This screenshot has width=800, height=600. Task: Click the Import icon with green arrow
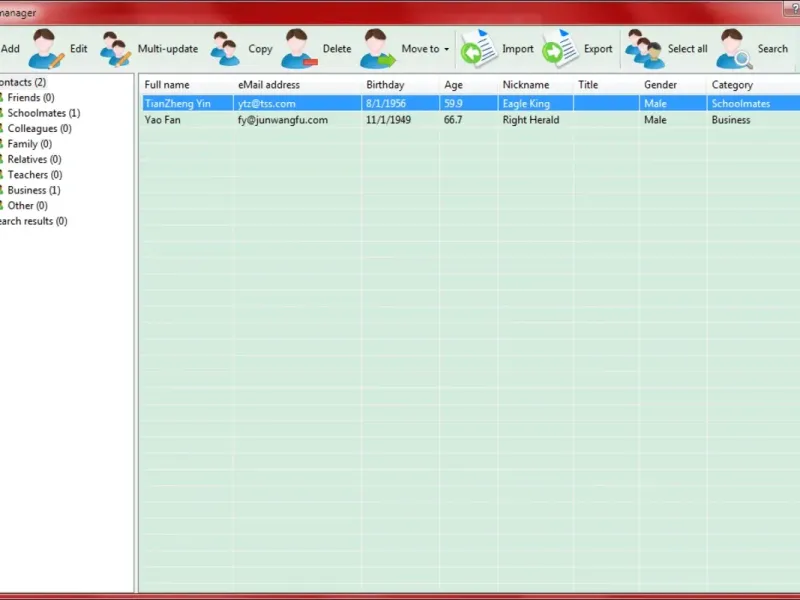(x=479, y=49)
